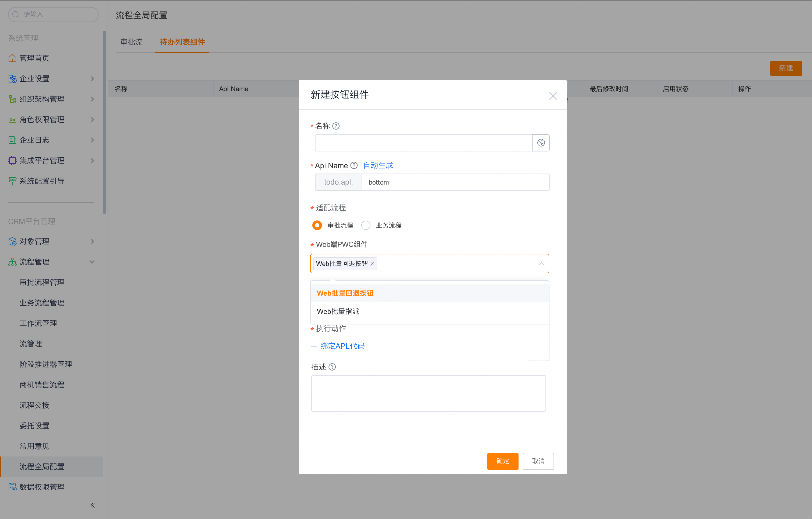Select the 审批流程 radio button
The width and height of the screenshot is (812, 519).
pyautogui.click(x=317, y=225)
